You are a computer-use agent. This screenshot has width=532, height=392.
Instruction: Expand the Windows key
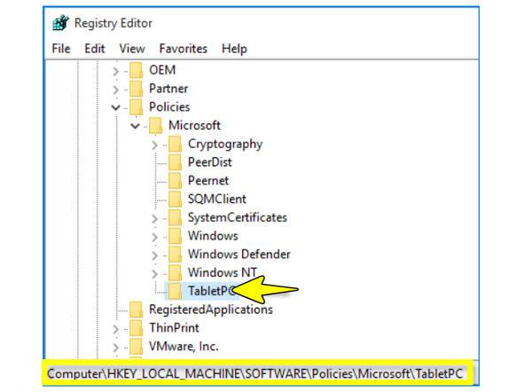coord(154,237)
